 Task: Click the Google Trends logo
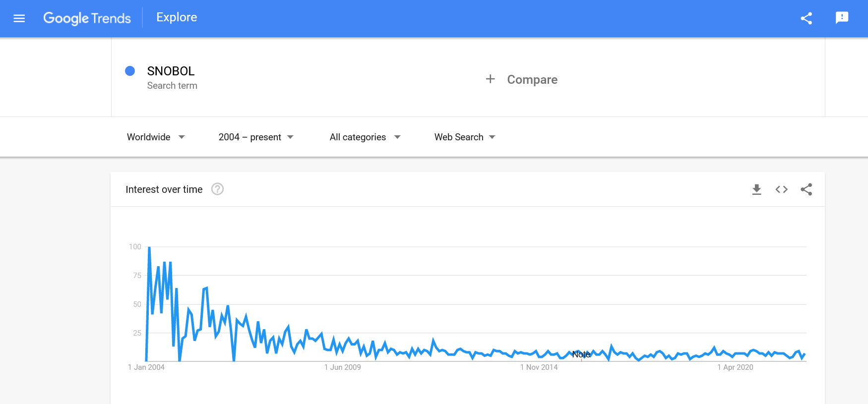coord(87,18)
